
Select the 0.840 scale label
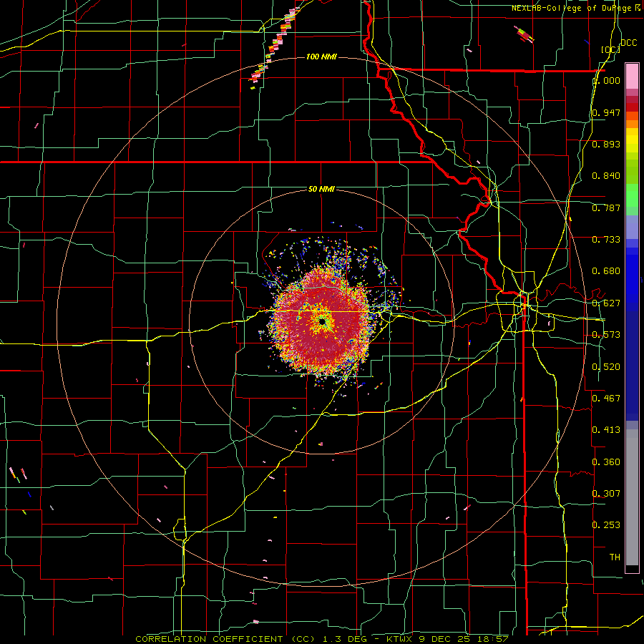click(x=606, y=176)
